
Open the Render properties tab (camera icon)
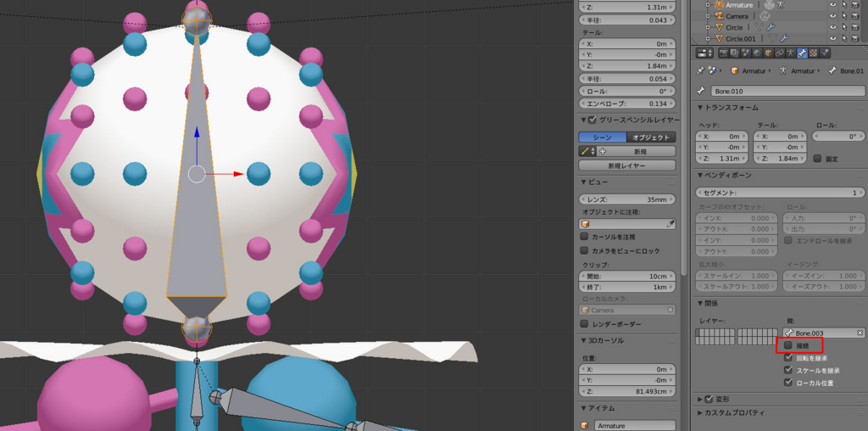pos(724,53)
